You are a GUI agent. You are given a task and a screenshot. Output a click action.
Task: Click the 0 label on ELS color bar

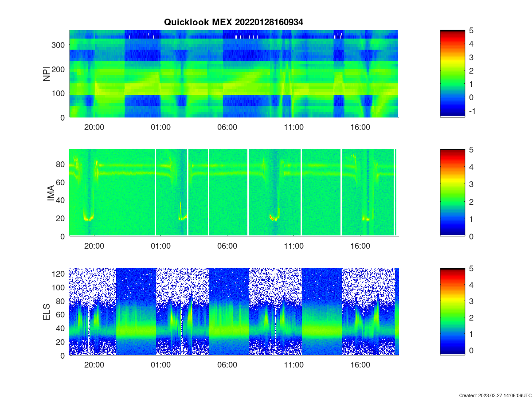click(472, 350)
